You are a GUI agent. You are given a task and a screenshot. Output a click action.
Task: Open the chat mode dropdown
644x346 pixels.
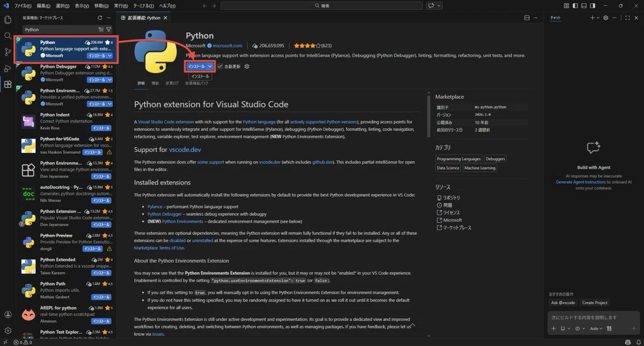click(580, 328)
